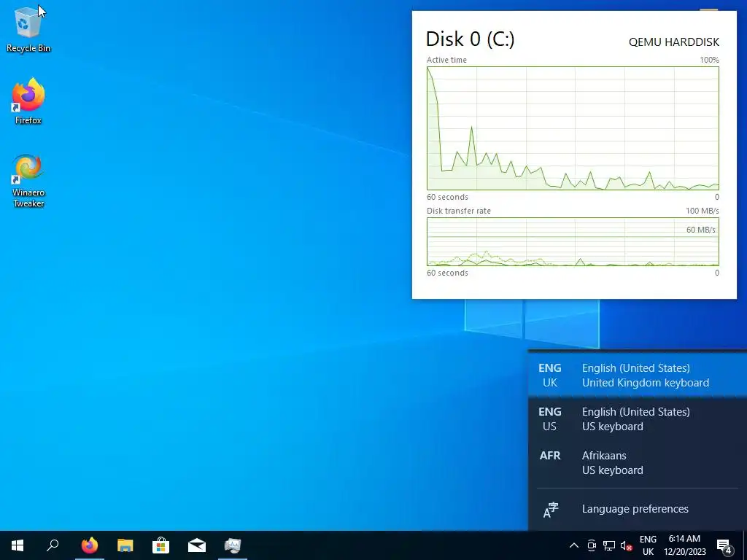Click the muted volume tray icon
Viewport: 747px width, 560px height.
click(x=627, y=545)
